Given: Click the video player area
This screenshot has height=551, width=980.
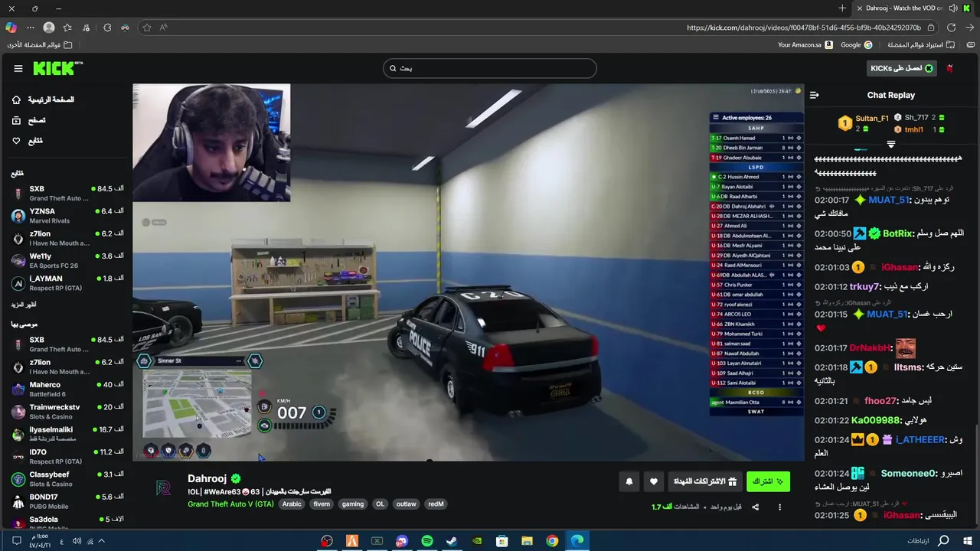Looking at the screenshot, I should [x=468, y=272].
